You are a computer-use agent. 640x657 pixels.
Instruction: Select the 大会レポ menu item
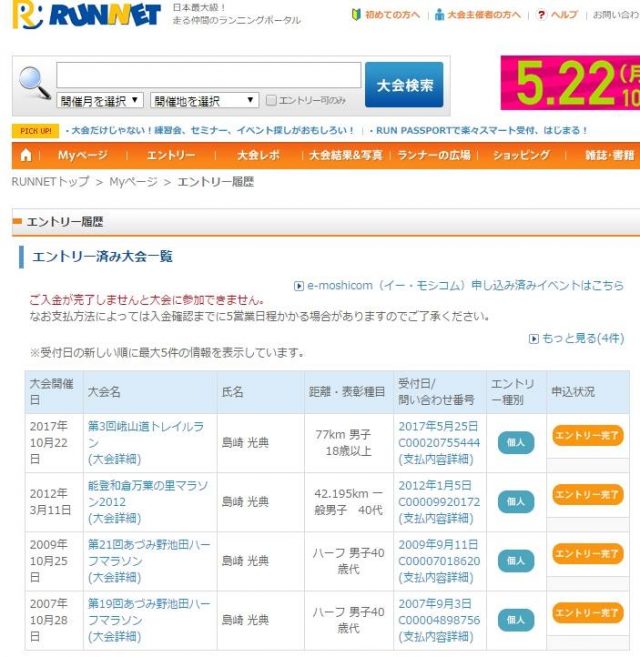point(260,155)
